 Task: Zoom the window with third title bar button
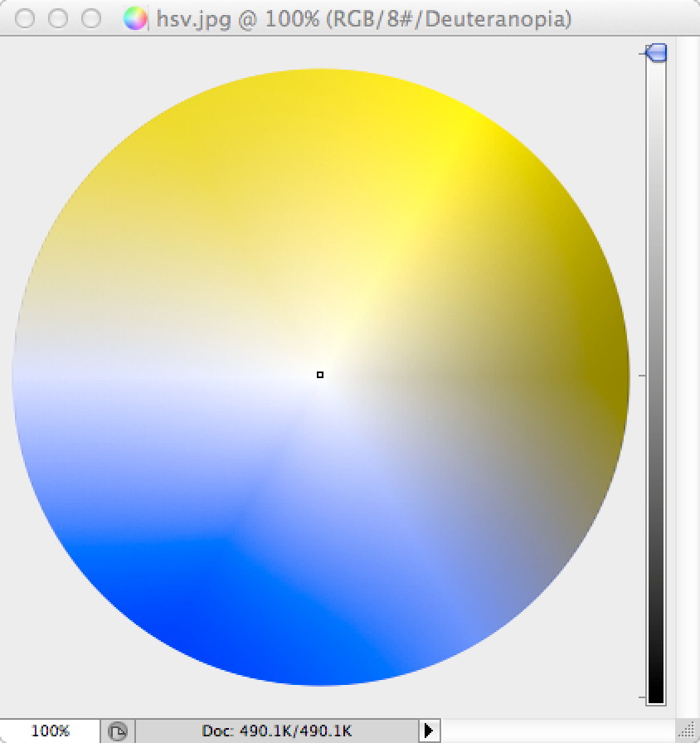click(91, 19)
